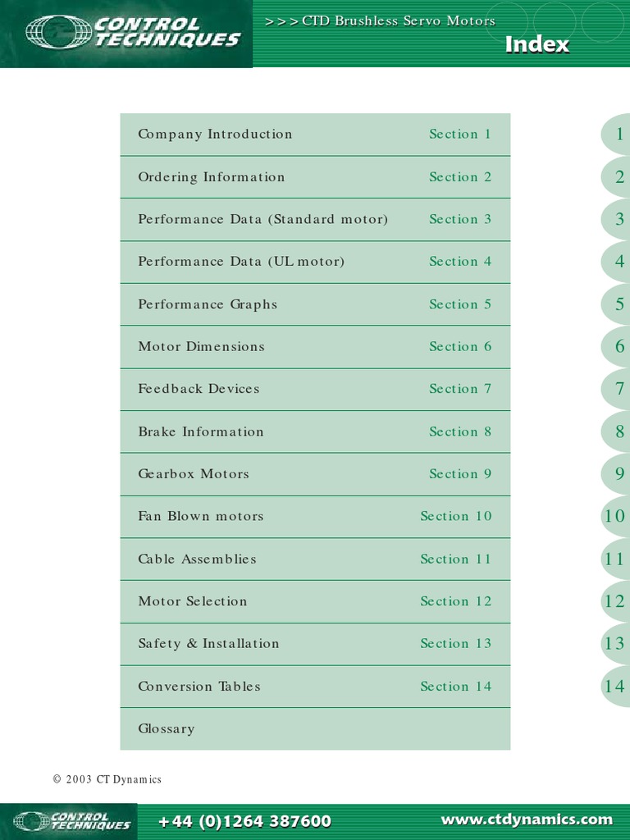Click side tab numbered 12

click(x=615, y=601)
